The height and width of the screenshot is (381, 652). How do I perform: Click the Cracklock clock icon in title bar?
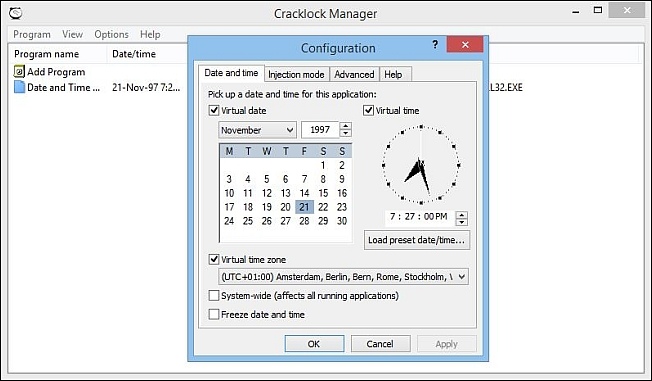click(15, 13)
